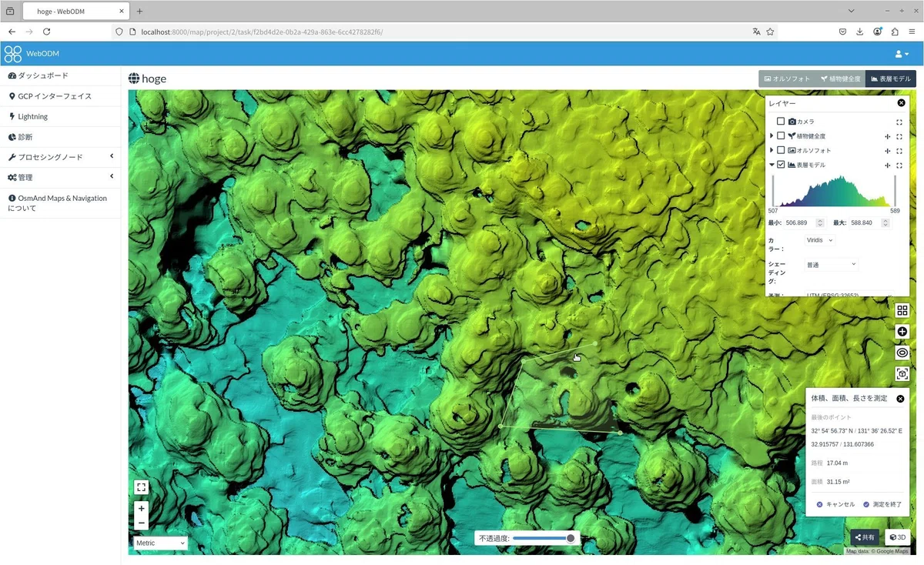Expand the プロセシングノード sidebar menu
This screenshot has width=924, height=565.
[x=60, y=157]
